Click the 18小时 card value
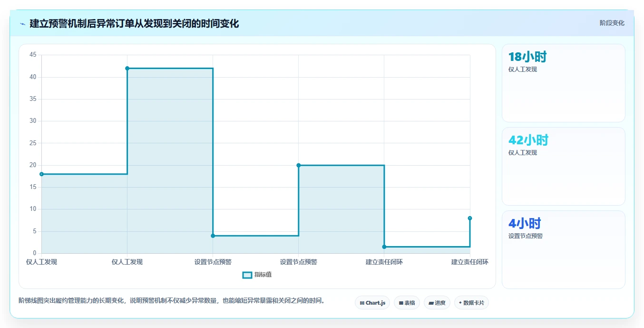 [x=527, y=57]
